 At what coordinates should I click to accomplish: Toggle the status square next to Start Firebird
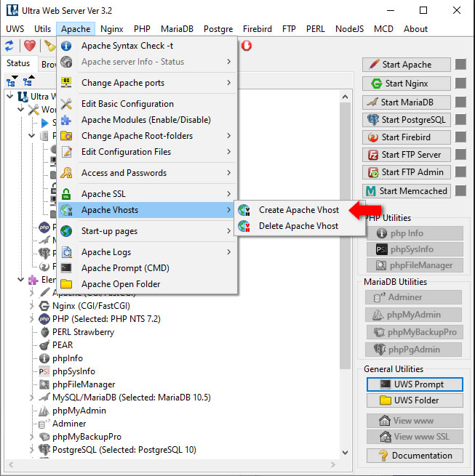coord(460,137)
